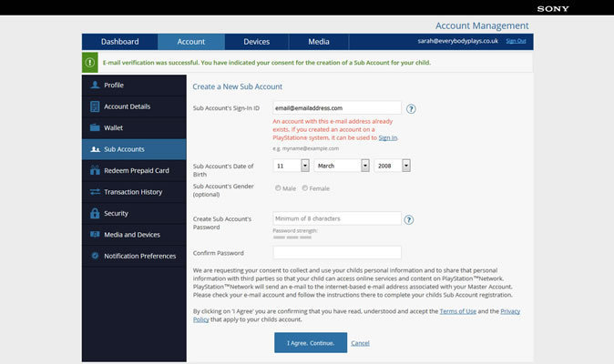Click the Wallet icon in sidebar
The width and height of the screenshot is (614, 364).
click(95, 127)
